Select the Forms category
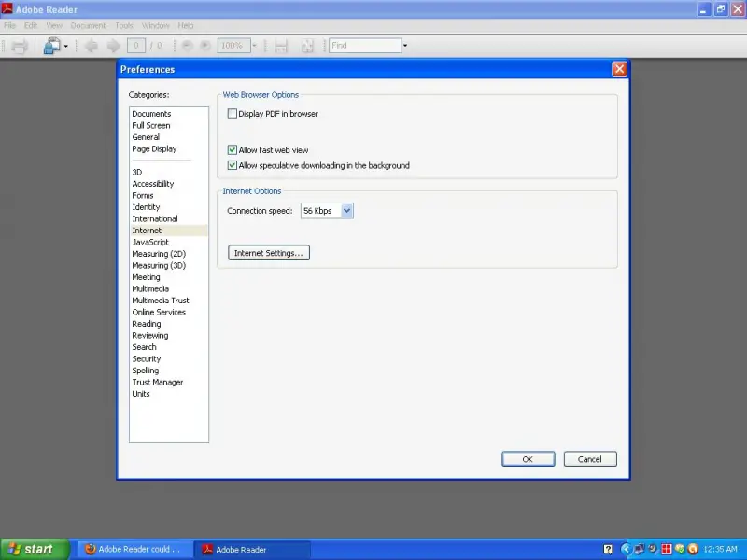Viewport: 747px width, 560px height. [143, 195]
